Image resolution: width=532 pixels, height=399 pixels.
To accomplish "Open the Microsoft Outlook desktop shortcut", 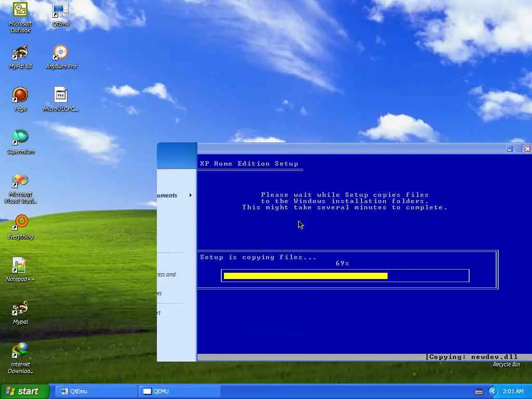I will [20, 17].
